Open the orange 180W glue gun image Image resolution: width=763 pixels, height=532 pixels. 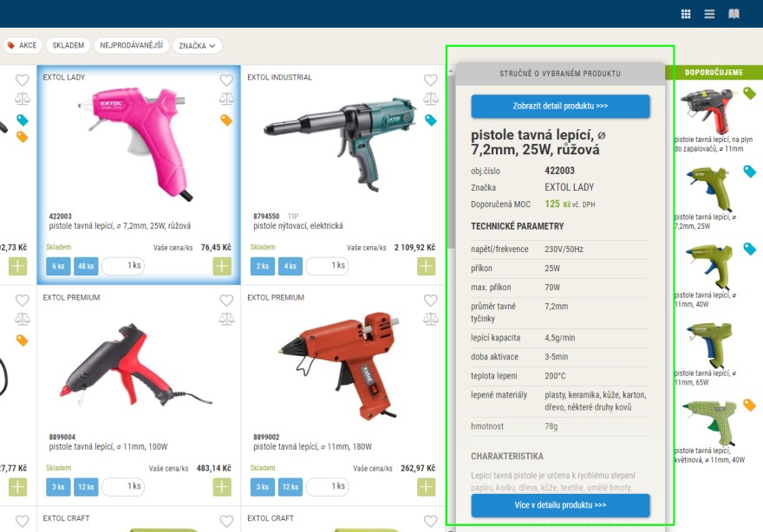[341, 367]
